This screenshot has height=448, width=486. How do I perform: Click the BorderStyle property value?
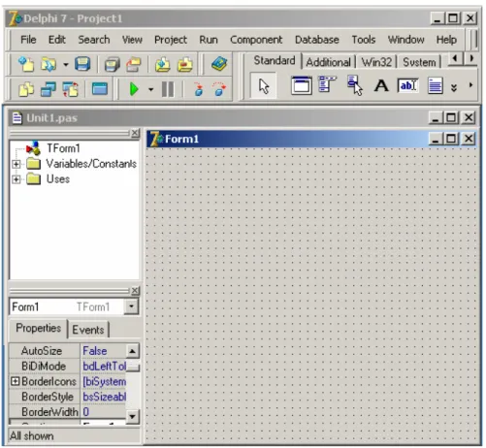coord(103,397)
